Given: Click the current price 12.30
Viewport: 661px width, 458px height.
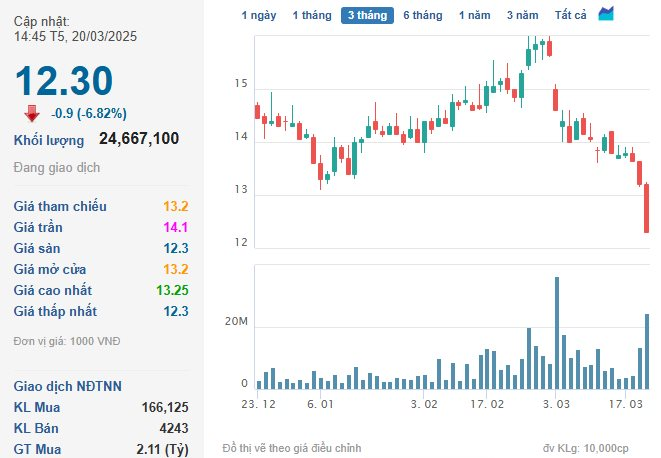Looking at the screenshot, I should tap(64, 81).
